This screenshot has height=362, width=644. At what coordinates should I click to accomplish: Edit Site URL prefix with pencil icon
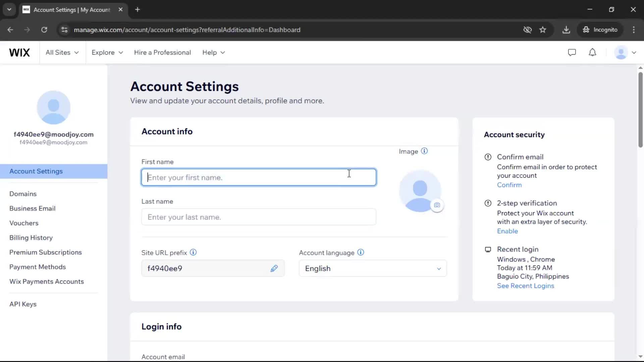tap(274, 268)
